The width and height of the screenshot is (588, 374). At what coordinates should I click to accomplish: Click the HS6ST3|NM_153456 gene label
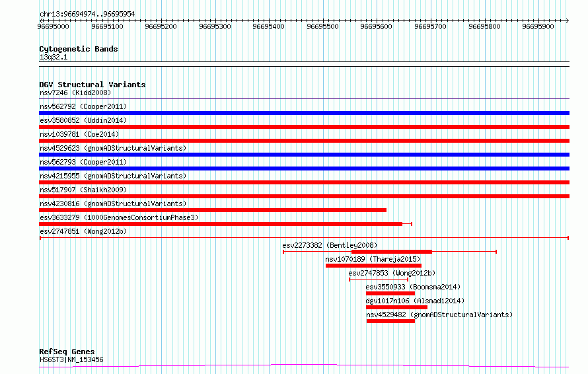(x=71, y=359)
